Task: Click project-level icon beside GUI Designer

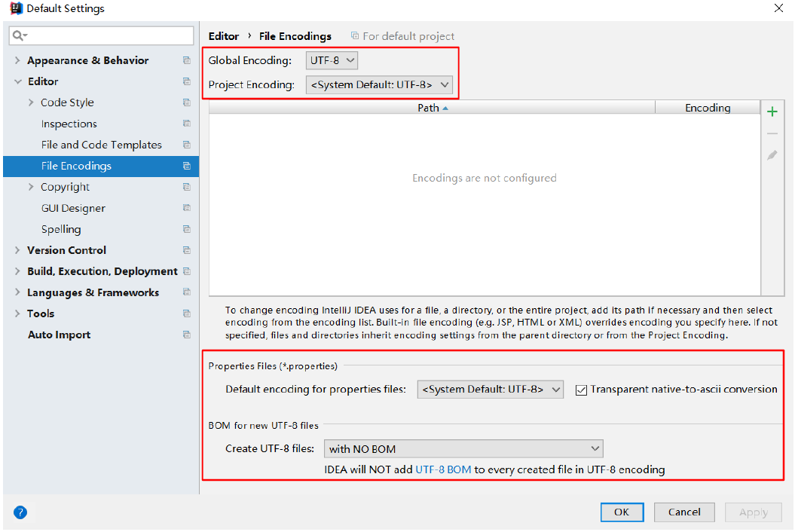Action: [x=187, y=208]
